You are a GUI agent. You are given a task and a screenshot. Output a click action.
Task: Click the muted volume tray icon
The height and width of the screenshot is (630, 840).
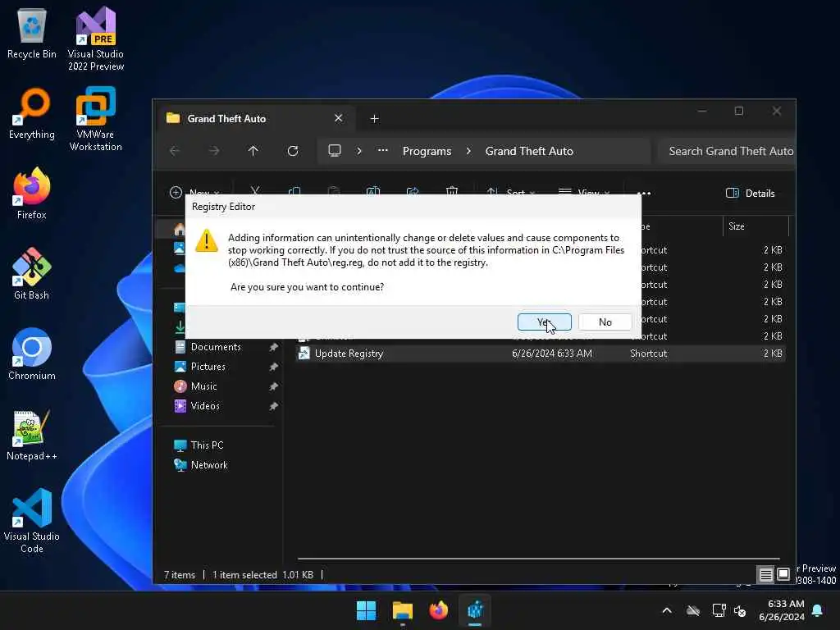pos(741,610)
